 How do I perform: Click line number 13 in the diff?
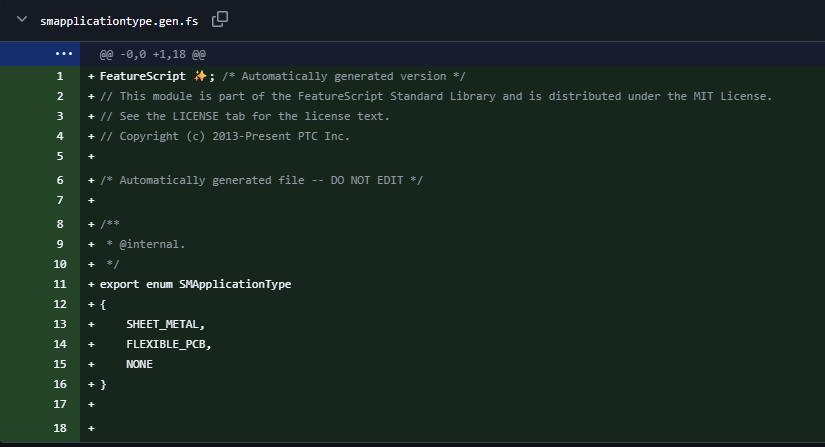(60, 324)
